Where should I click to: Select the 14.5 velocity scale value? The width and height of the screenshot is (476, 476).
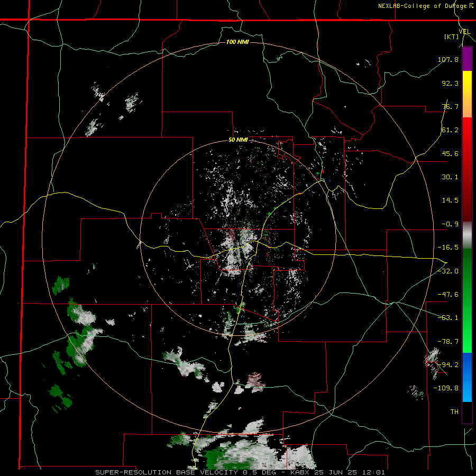[450, 200]
